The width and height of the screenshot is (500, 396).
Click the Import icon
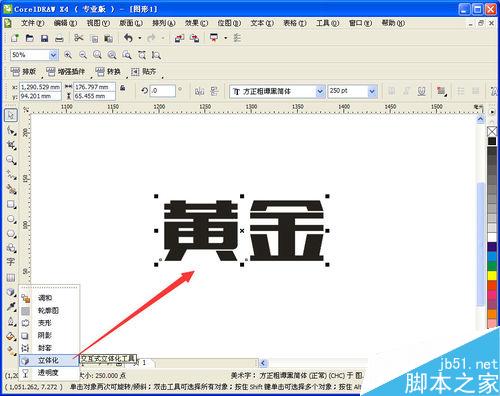[179, 38]
